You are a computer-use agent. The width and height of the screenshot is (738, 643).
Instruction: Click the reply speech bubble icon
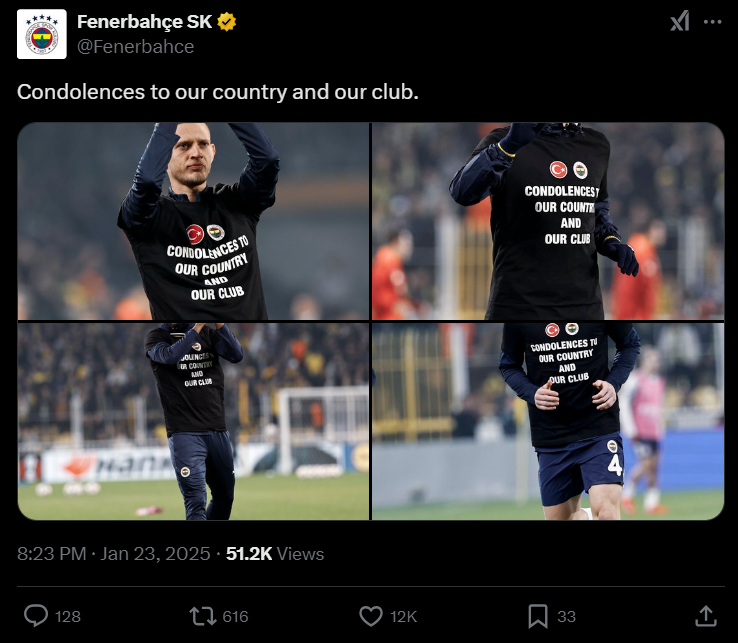36,615
